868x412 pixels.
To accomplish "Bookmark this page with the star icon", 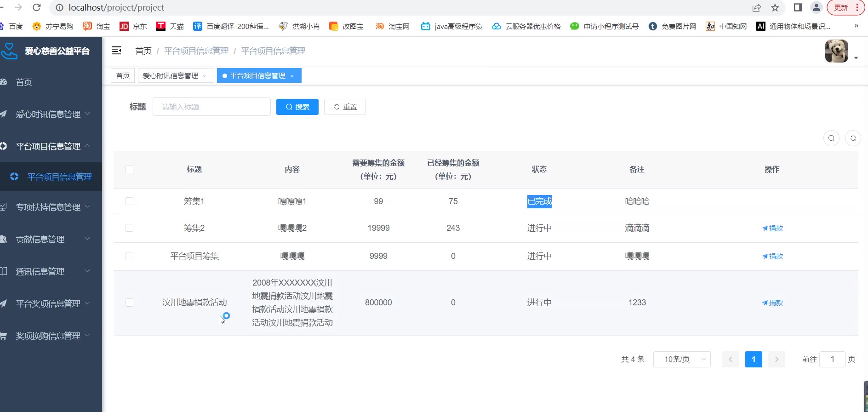I will tap(775, 8).
